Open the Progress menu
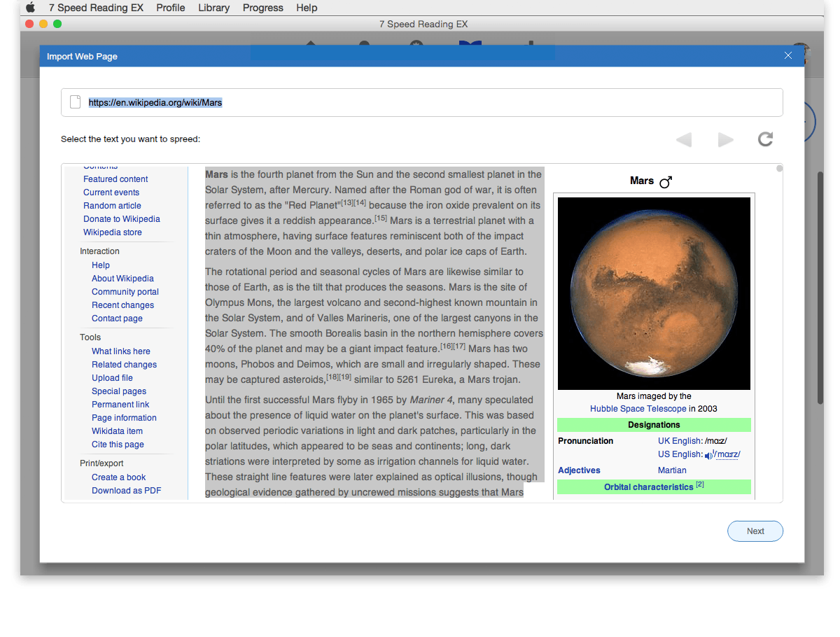This screenshot has height=637, width=840. point(262,8)
